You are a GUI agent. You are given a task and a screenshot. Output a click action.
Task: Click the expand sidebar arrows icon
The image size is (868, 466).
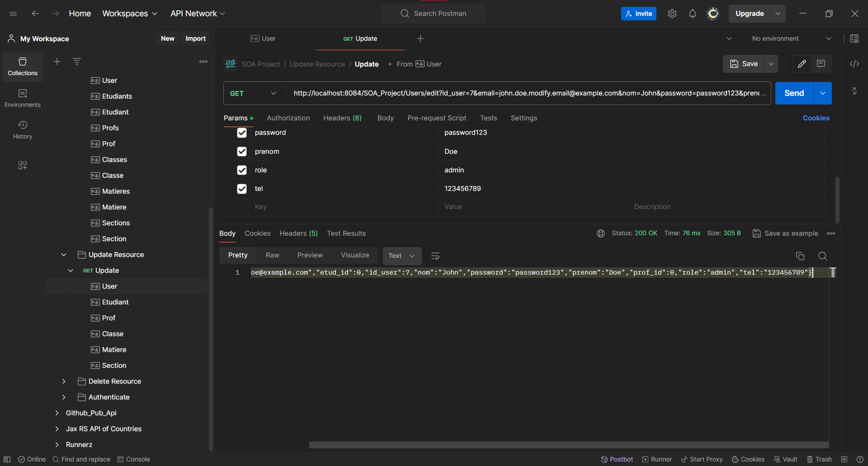(854, 91)
